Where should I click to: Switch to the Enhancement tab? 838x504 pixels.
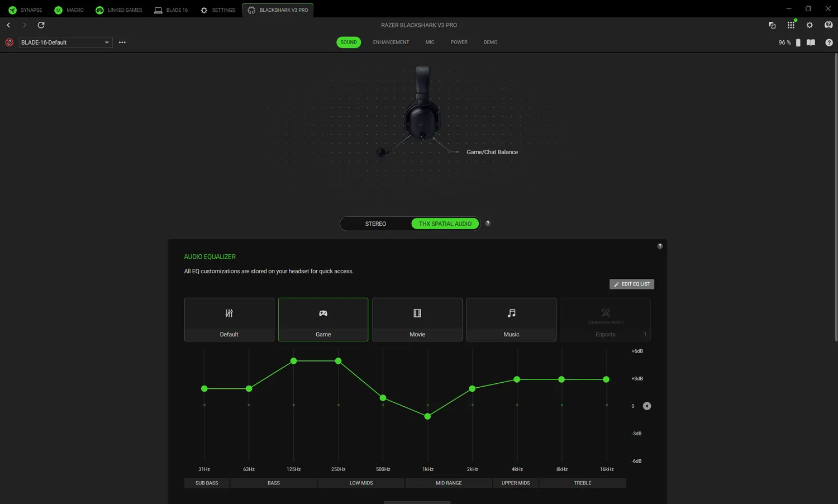click(391, 42)
